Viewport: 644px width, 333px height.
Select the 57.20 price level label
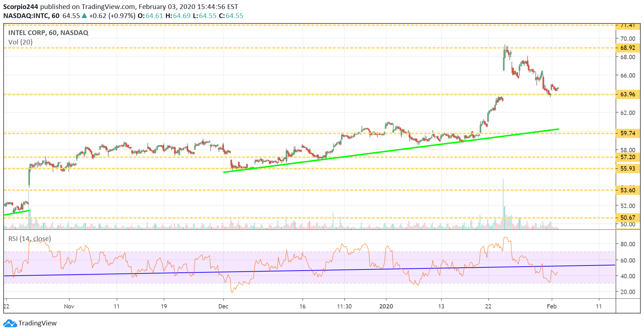(x=628, y=157)
